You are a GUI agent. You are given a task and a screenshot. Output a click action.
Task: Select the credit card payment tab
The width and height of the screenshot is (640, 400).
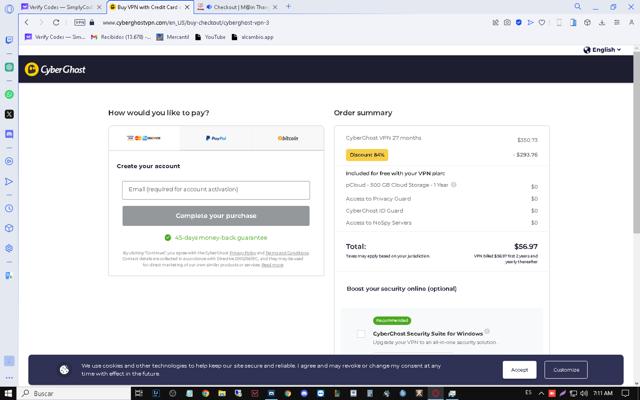tap(144, 138)
